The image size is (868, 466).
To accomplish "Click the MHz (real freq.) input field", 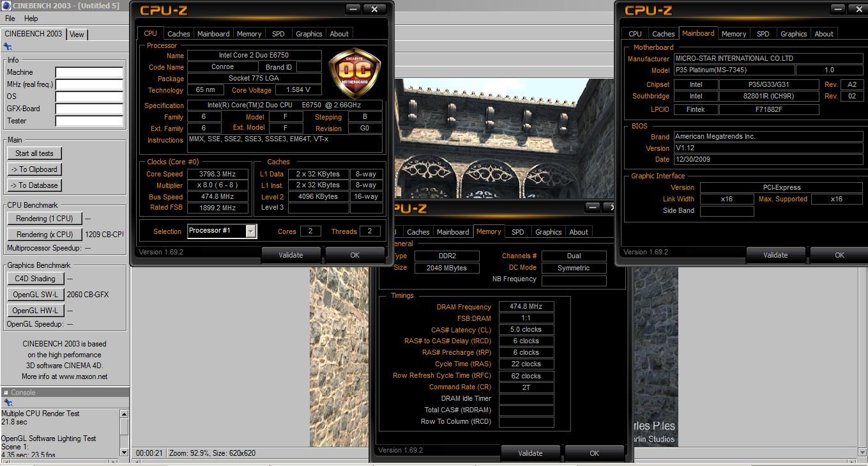I will pyautogui.click(x=89, y=84).
